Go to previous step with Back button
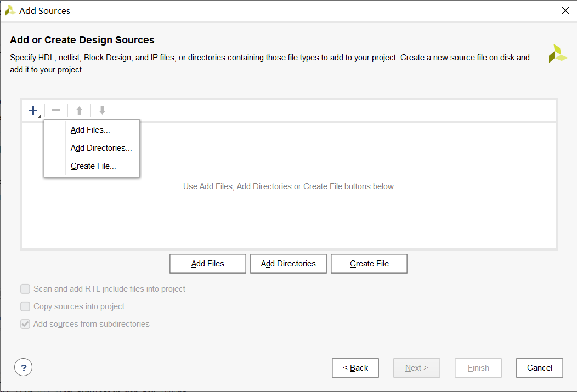577x392 pixels. [355, 368]
